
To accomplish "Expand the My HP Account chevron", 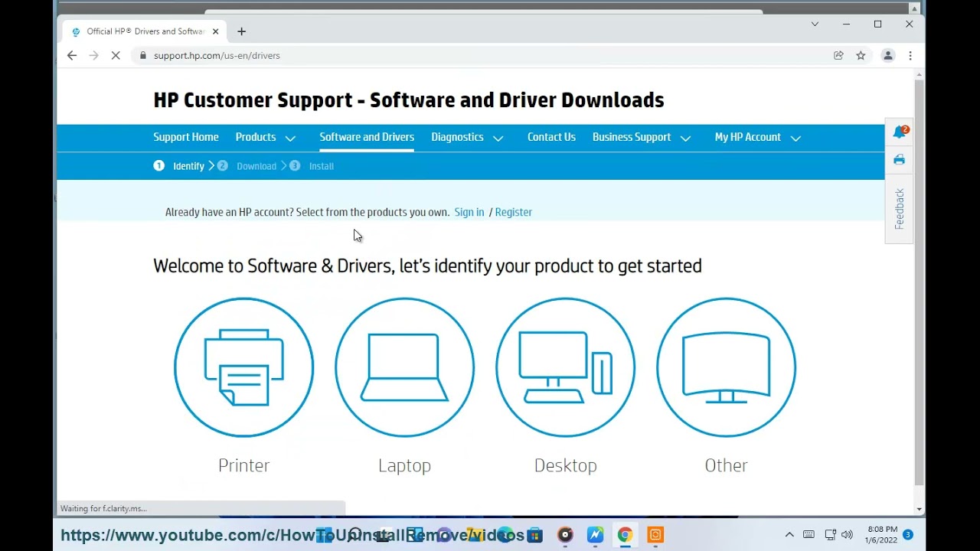I will pos(795,139).
